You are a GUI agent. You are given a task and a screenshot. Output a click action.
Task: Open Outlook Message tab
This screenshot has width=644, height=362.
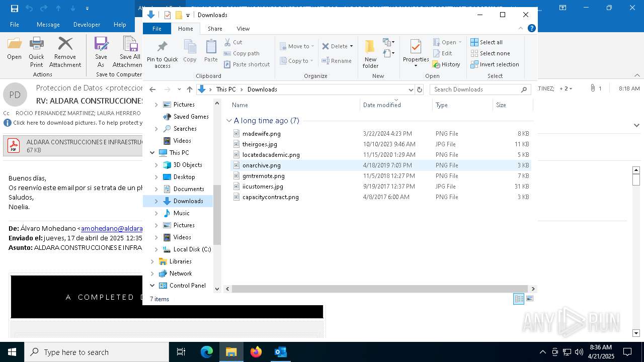click(x=48, y=25)
